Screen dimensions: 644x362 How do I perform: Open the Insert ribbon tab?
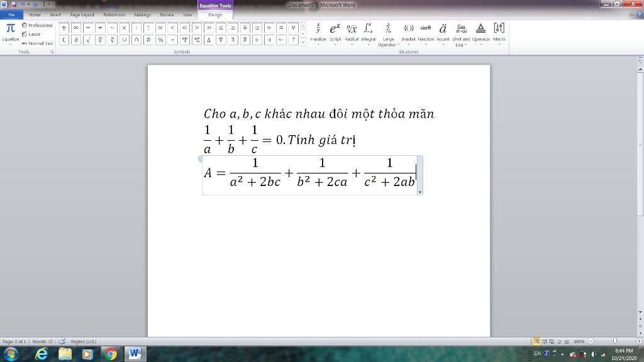[x=56, y=14]
